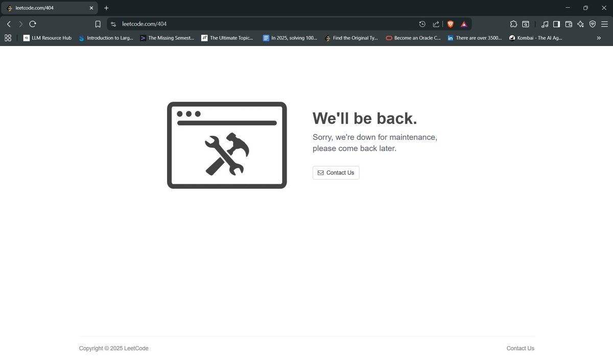613x364 pixels.
Task: Open Introduction to Larg... bookmark
Action: [x=106, y=38]
